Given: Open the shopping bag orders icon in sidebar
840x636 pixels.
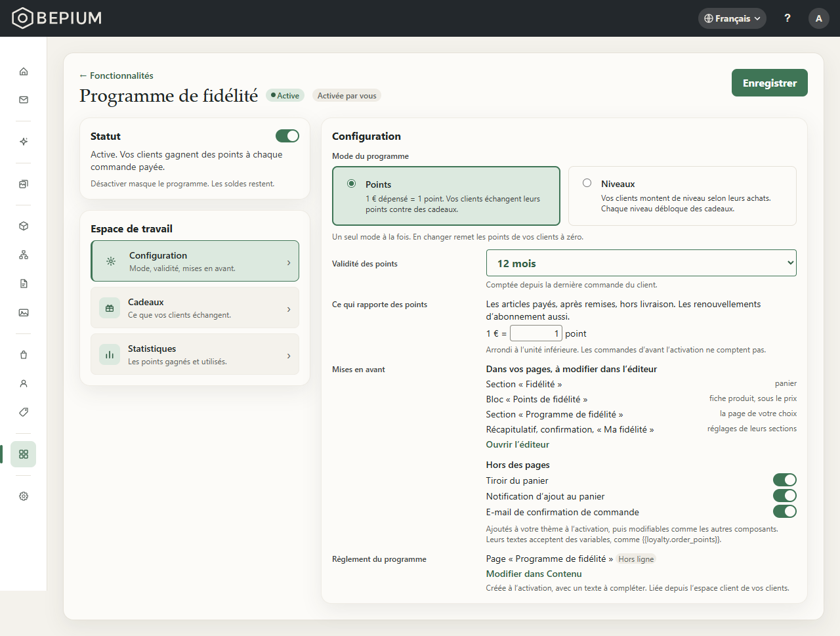Looking at the screenshot, I should [24, 354].
